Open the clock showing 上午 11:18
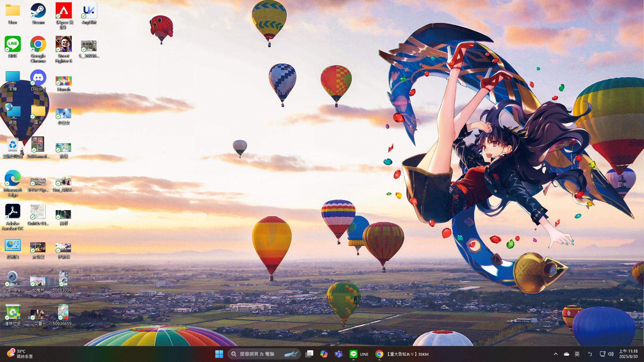This screenshot has height=362, width=644. [628, 354]
